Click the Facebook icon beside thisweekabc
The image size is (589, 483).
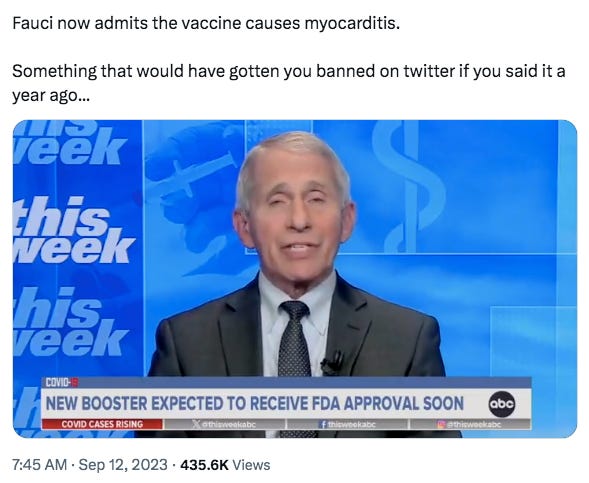[323, 424]
